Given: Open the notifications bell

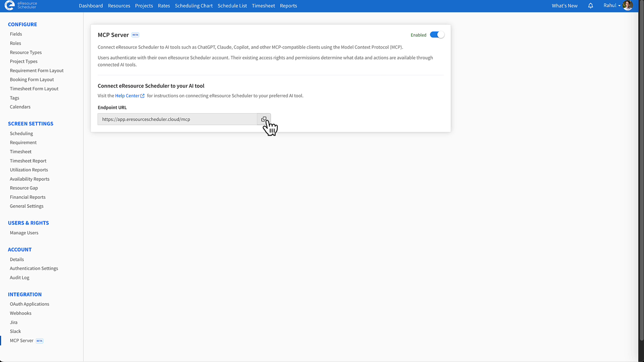Looking at the screenshot, I should (x=590, y=6).
